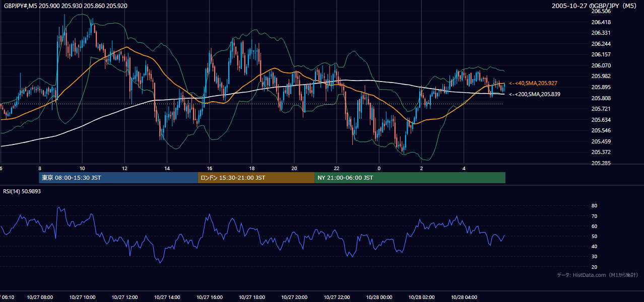The image size is (644, 302).
Task: Click the Tokyo session bar 東京 08:00-15:30 JST
Action: (118, 178)
